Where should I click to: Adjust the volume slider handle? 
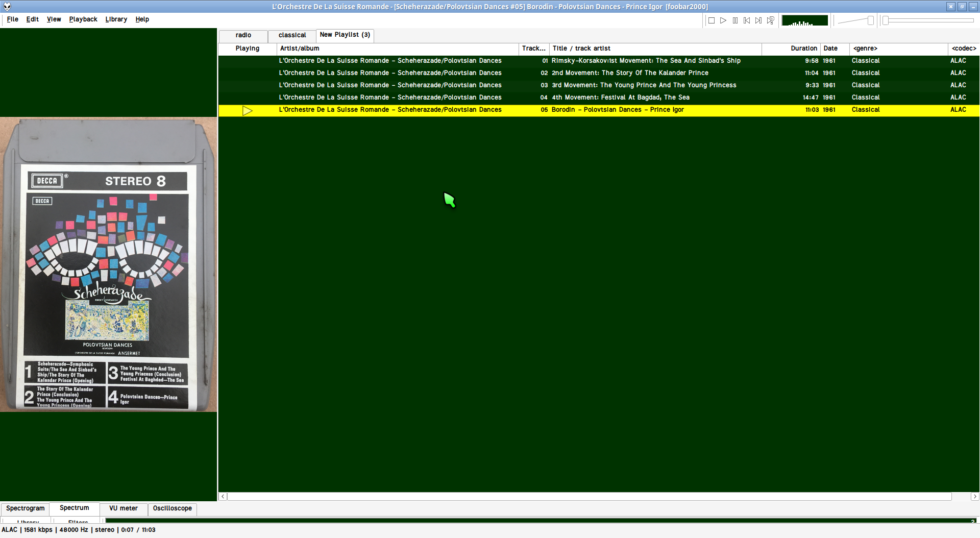(x=871, y=20)
